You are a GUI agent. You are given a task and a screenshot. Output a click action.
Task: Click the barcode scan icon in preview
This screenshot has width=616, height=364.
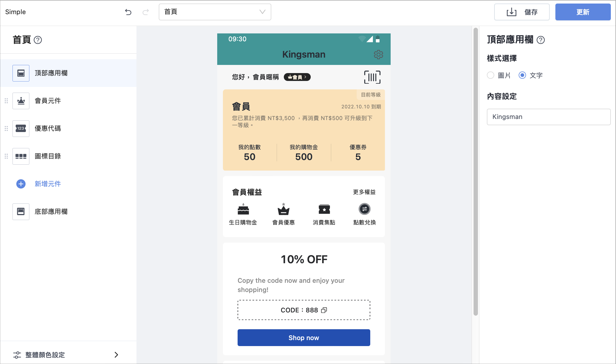(x=372, y=77)
